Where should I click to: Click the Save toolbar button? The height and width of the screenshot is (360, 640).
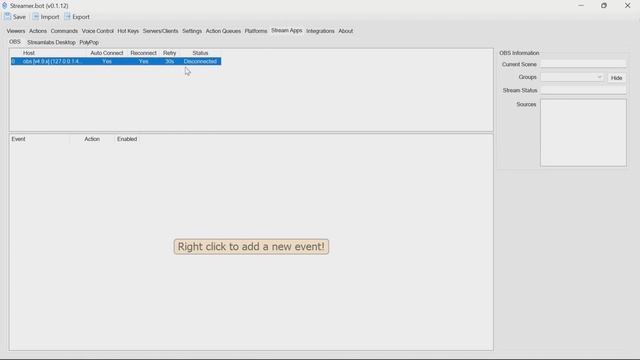(15, 17)
